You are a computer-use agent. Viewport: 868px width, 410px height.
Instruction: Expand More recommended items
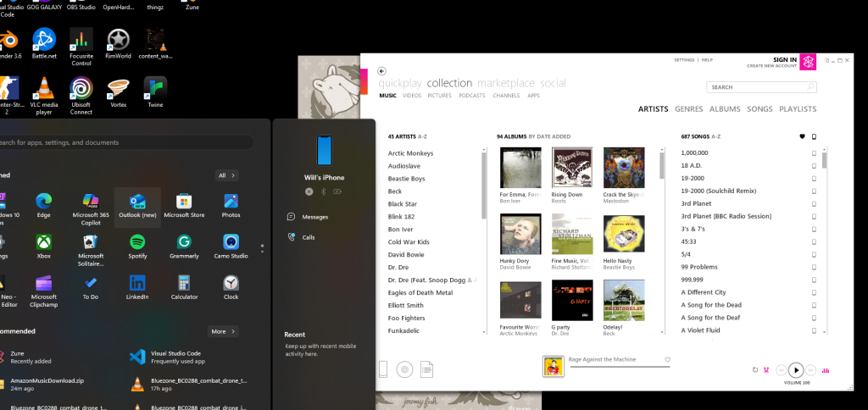(223, 331)
